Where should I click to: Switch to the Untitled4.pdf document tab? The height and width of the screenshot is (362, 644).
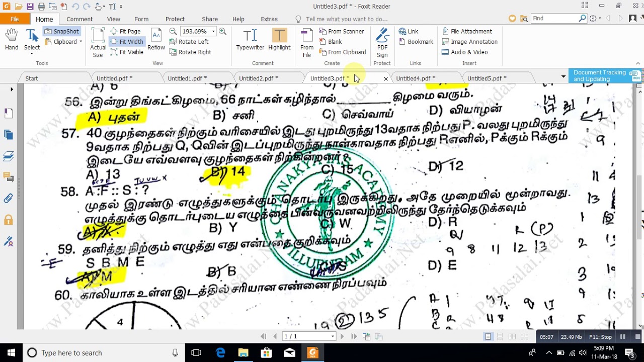(x=416, y=78)
